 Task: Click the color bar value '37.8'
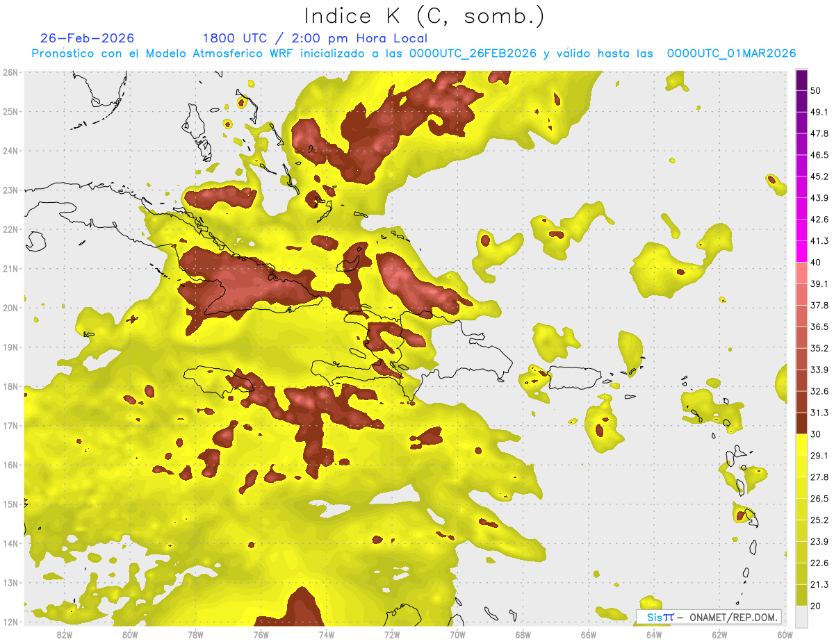coord(819,305)
